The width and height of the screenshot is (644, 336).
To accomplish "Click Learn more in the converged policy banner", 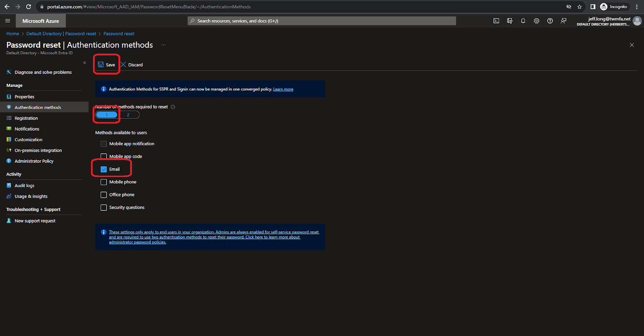I will pos(283,89).
